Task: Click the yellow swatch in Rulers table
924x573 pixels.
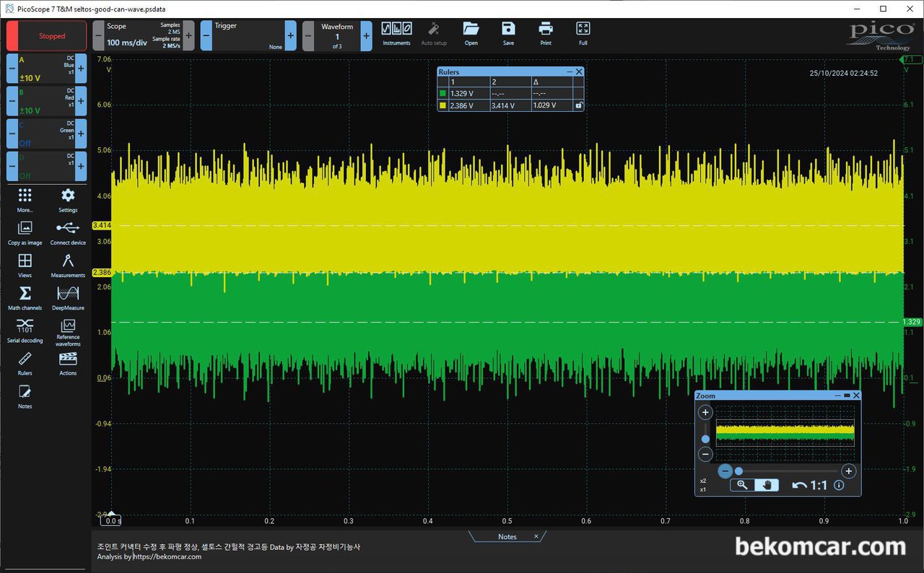Action: click(443, 105)
